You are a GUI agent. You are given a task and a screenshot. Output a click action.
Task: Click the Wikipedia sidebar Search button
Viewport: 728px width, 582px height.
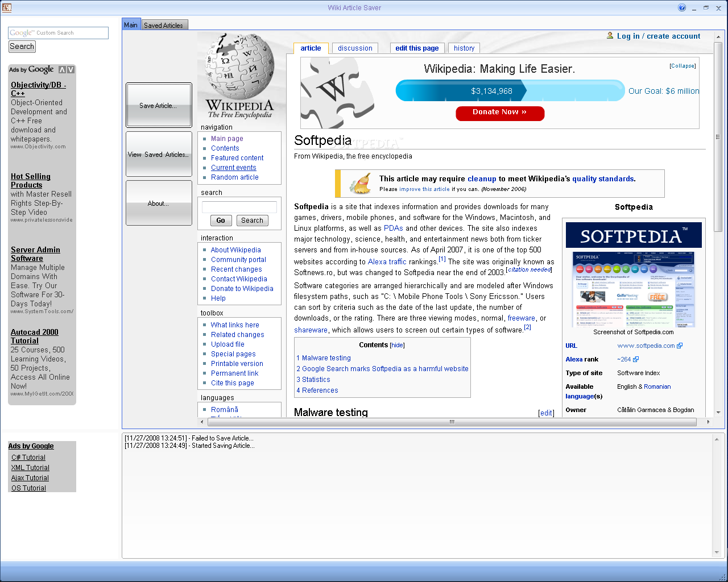point(252,221)
